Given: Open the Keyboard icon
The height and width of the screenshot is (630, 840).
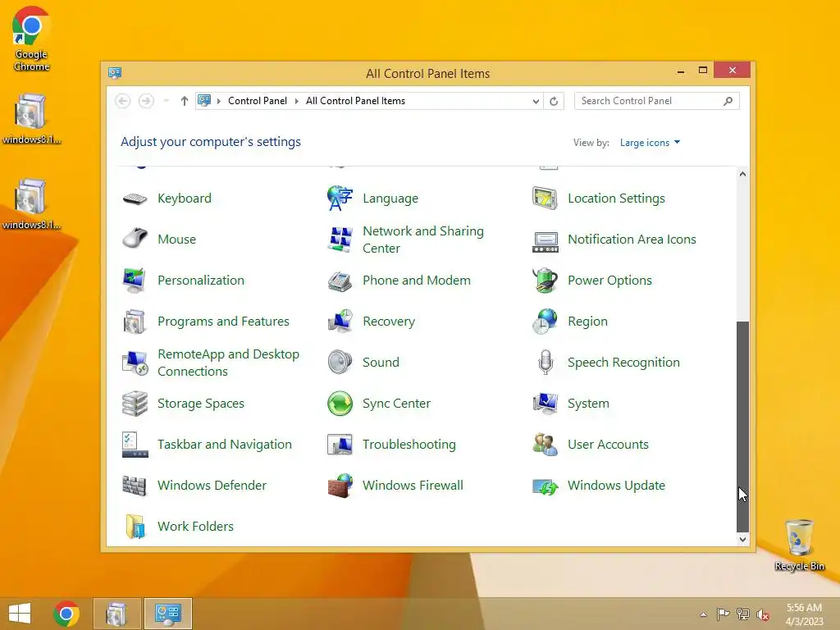Looking at the screenshot, I should pos(135,199).
